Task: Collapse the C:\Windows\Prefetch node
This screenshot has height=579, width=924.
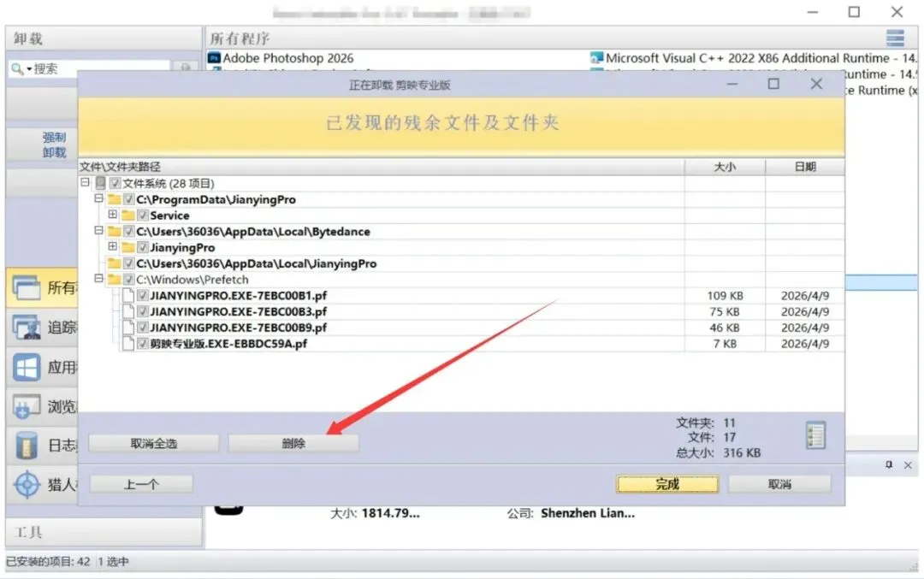Action: click(x=99, y=278)
